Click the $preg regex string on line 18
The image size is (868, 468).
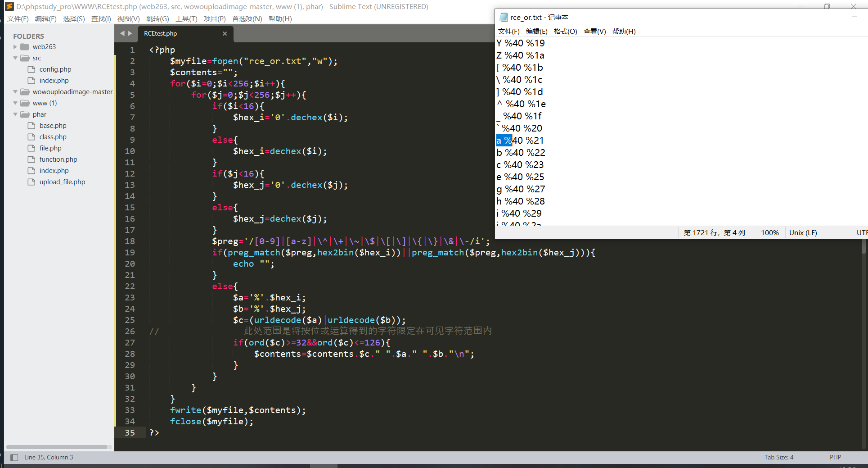[364, 241]
